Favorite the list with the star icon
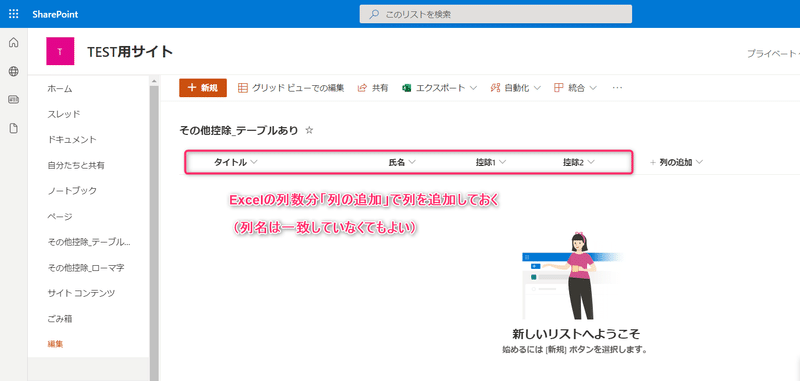This screenshot has width=800, height=381. point(309,131)
